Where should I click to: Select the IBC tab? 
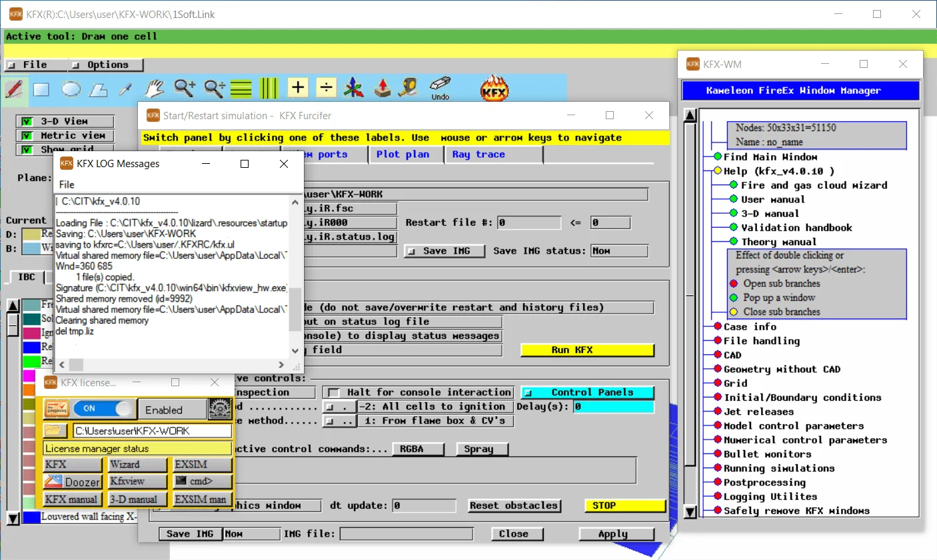pyautogui.click(x=27, y=277)
